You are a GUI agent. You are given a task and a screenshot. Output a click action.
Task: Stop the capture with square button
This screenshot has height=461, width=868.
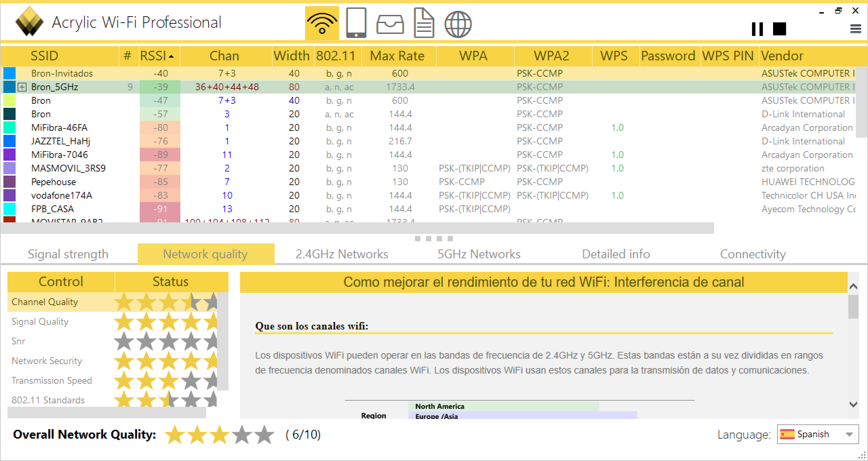pyautogui.click(x=779, y=29)
